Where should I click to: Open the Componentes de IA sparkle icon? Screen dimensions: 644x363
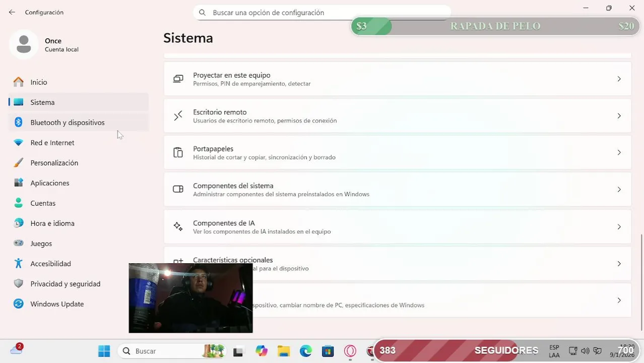pyautogui.click(x=178, y=227)
